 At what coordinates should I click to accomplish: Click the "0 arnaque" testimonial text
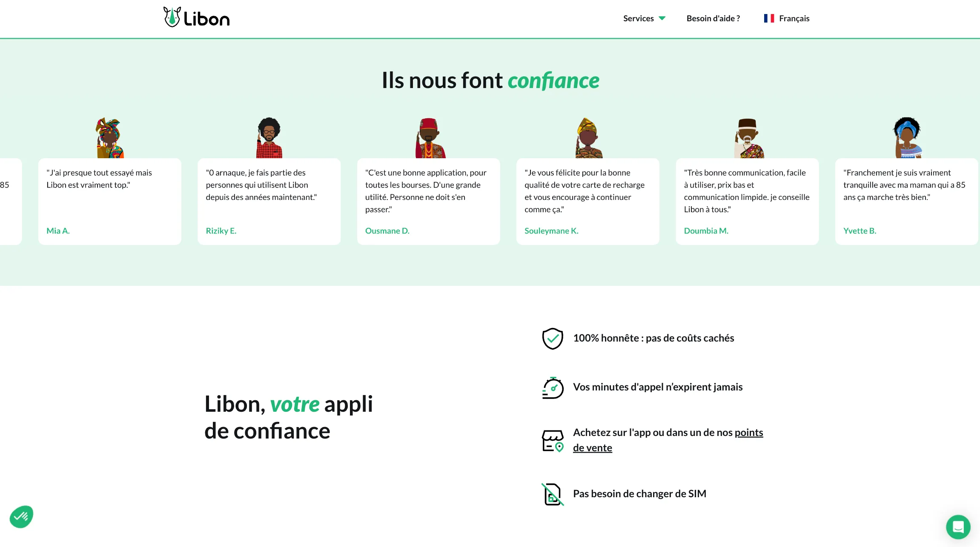tap(261, 185)
